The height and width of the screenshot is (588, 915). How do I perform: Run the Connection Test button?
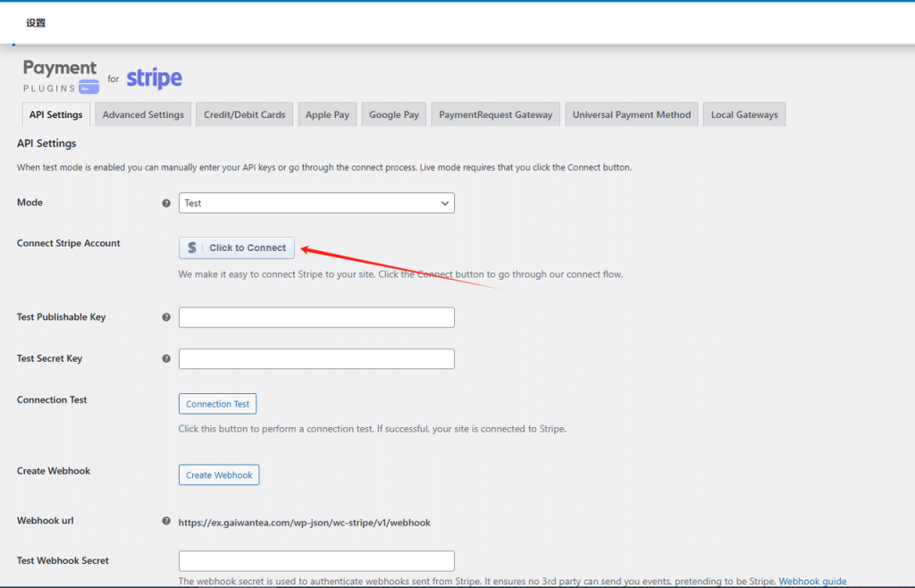point(217,404)
